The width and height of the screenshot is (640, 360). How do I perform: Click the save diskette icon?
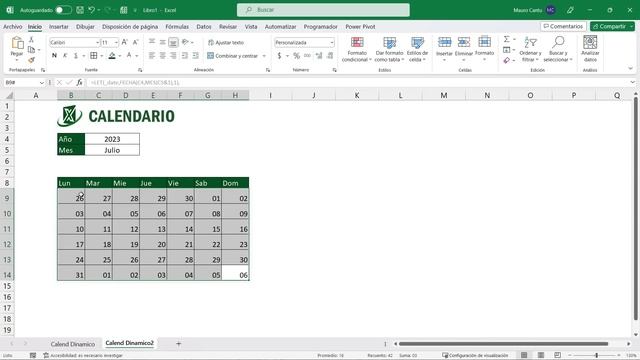80,10
